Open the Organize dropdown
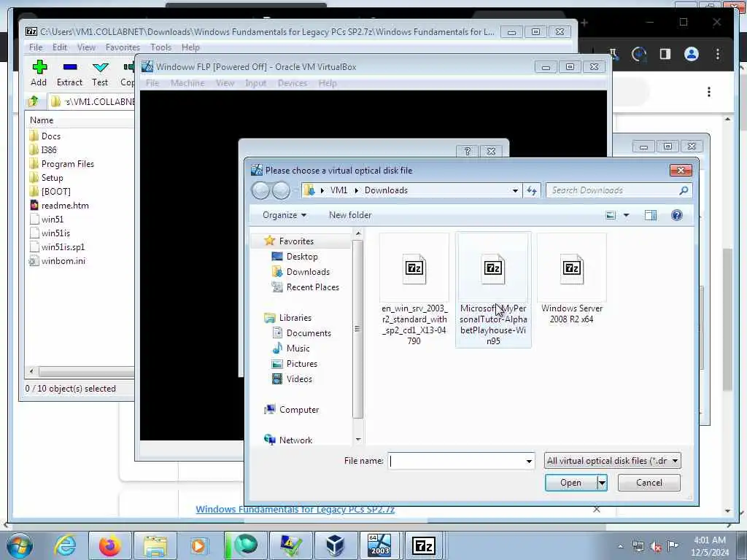The image size is (747, 560). tap(285, 215)
